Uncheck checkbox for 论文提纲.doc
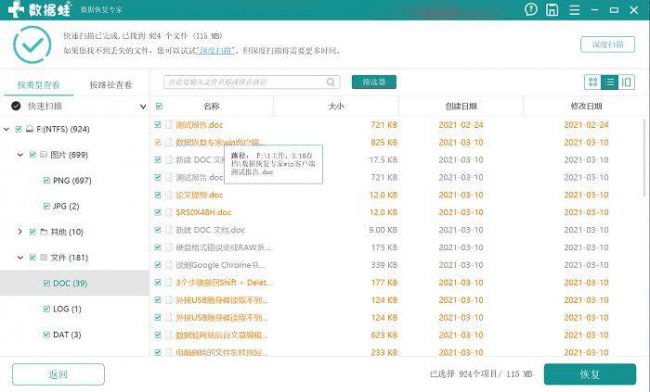The image size is (650, 392). 158,195
